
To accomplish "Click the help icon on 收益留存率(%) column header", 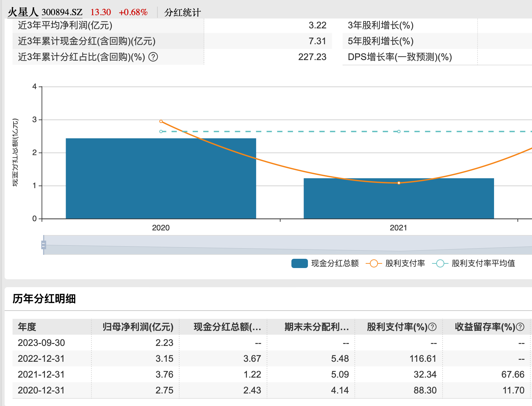I will point(520,327).
